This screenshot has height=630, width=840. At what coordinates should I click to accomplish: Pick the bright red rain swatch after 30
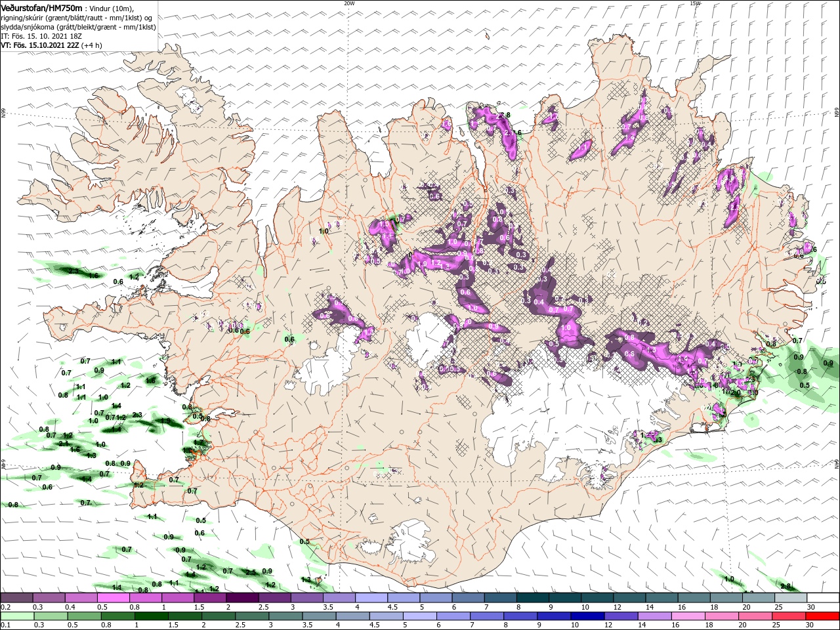[822, 616]
